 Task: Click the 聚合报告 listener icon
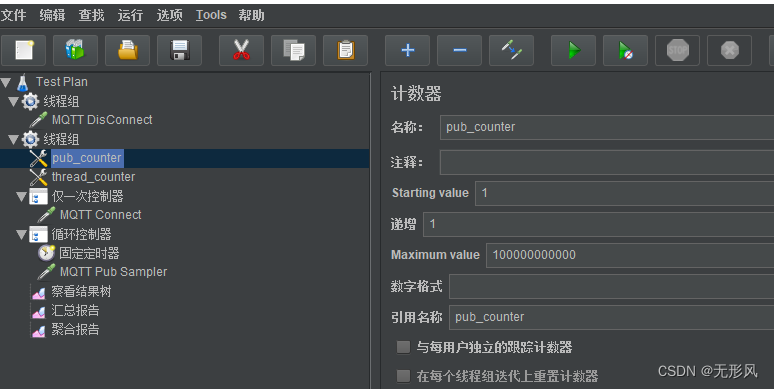click(x=39, y=330)
